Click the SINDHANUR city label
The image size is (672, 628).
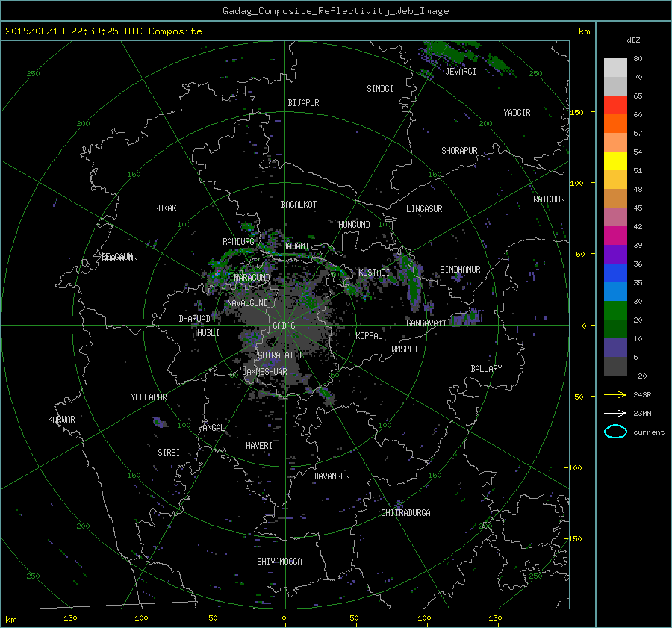pos(460,270)
